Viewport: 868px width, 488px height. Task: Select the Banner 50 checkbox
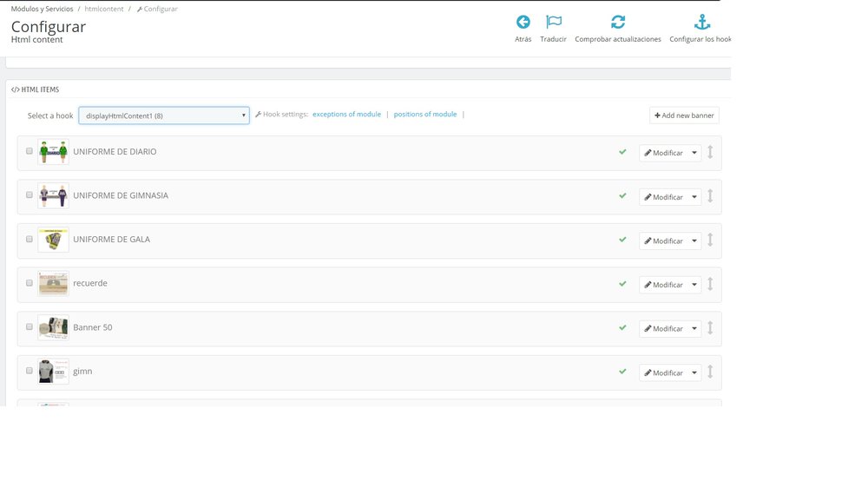(x=30, y=326)
